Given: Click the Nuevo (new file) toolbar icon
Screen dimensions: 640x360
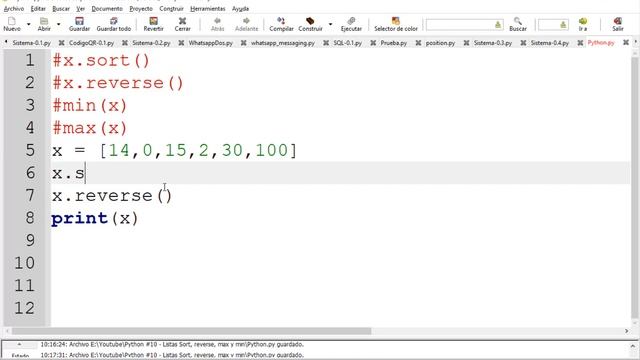Looking at the screenshot, I should click(12, 24).
